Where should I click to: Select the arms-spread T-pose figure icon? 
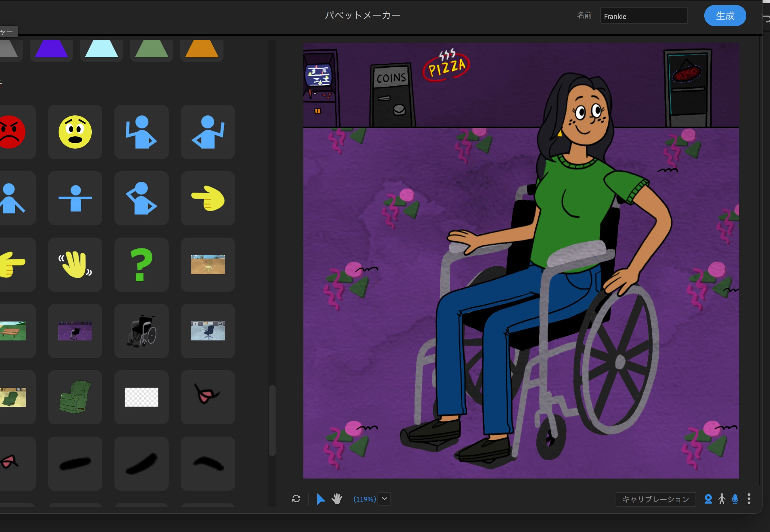click(x=75, y=198)
